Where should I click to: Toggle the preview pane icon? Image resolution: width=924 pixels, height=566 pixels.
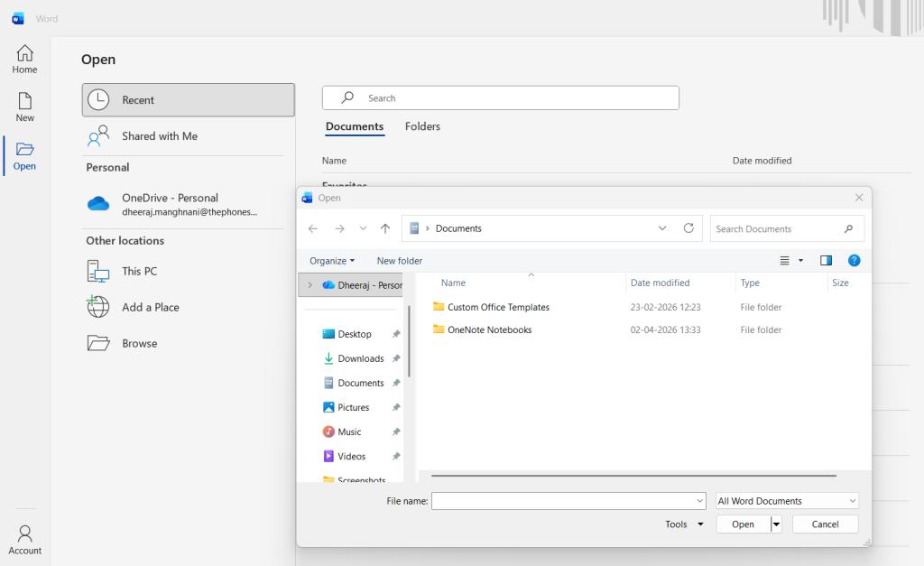coord(826,261)
